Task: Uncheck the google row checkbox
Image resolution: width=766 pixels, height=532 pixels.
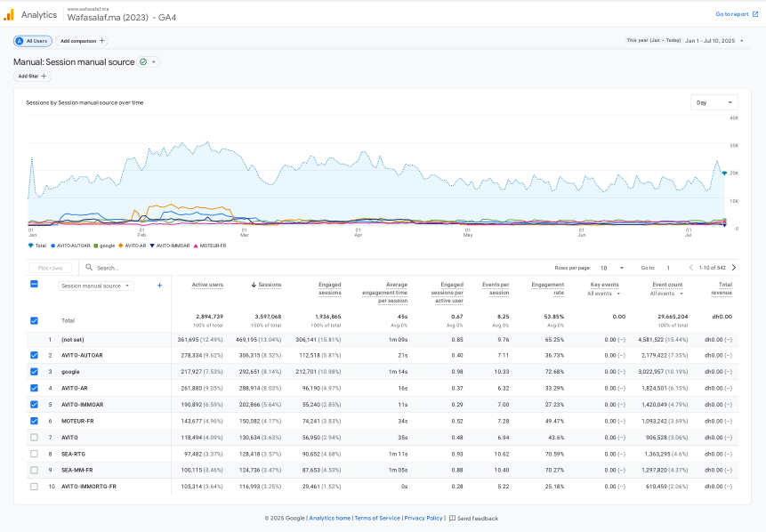Action: pyautogui.click(x=34, y=372)
